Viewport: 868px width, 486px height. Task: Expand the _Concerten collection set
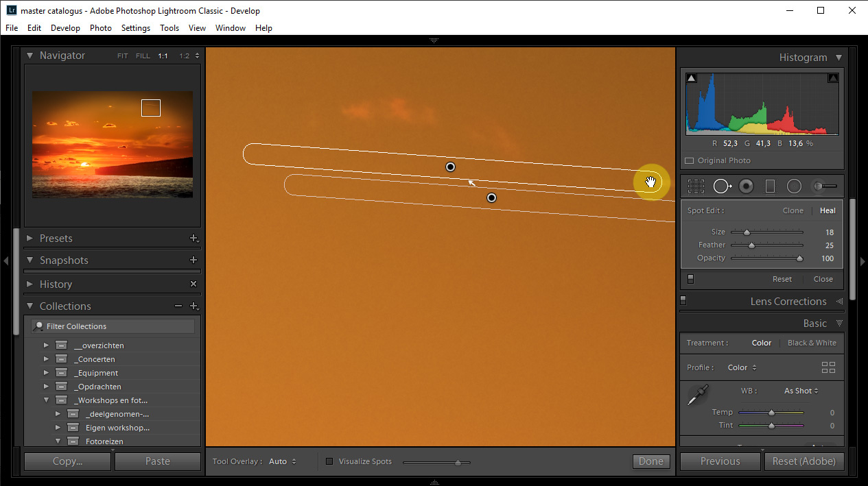[46, 359]
